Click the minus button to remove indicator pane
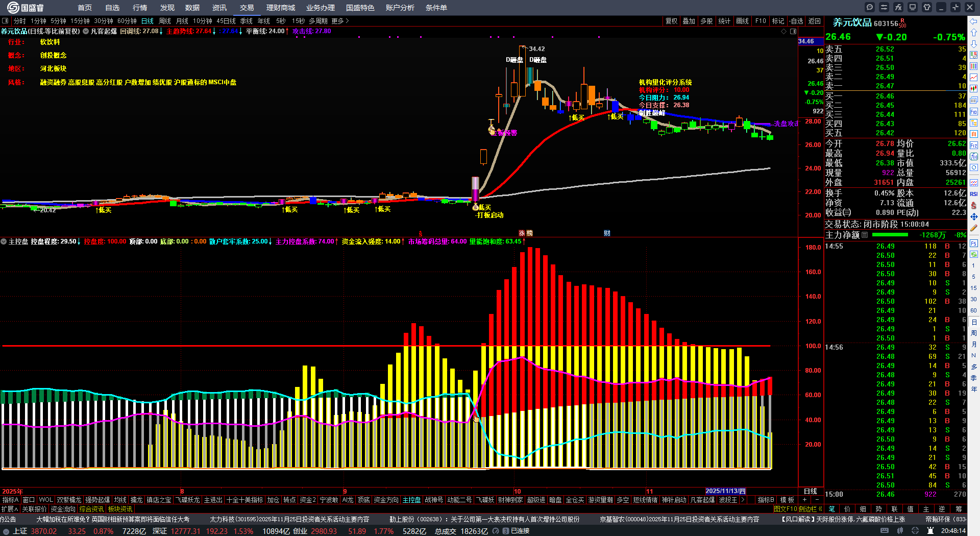Image resolution: width=980 pixels, height=536 pixels. pos(817,500)
